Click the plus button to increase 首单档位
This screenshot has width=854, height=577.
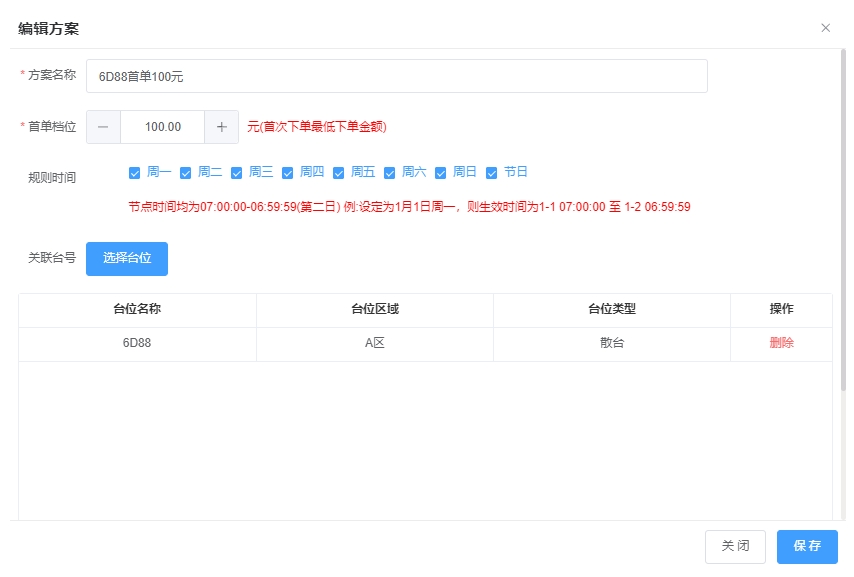point(222,127)
